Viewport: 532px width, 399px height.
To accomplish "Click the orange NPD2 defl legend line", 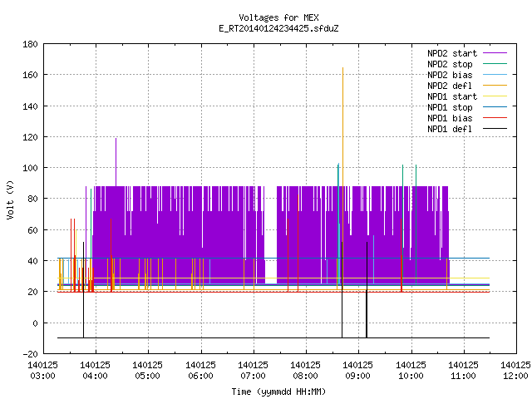I will [x=495, y=85].
